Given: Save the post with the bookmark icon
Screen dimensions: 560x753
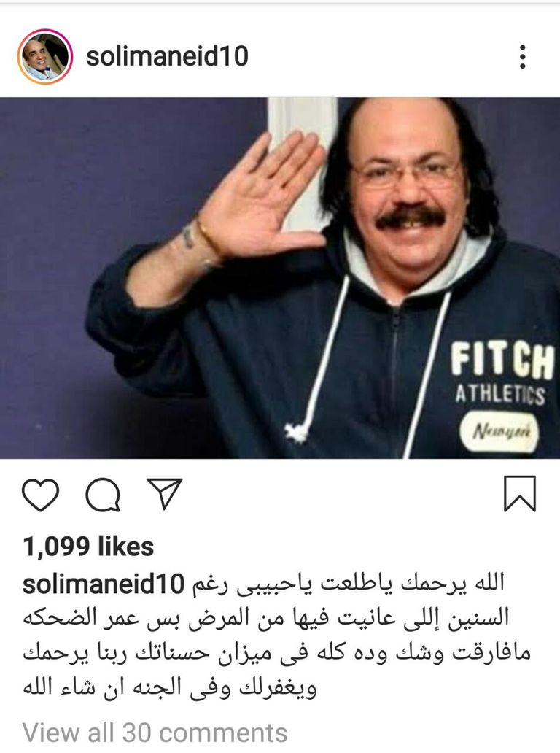Looking at the screenshot, I should [x=520, y=494].
